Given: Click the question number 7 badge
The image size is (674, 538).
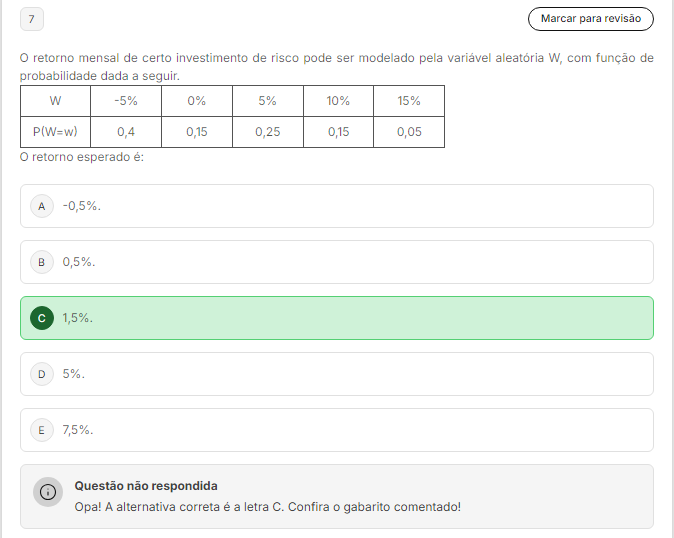Looking at the screenshot, I should (31, 19).
